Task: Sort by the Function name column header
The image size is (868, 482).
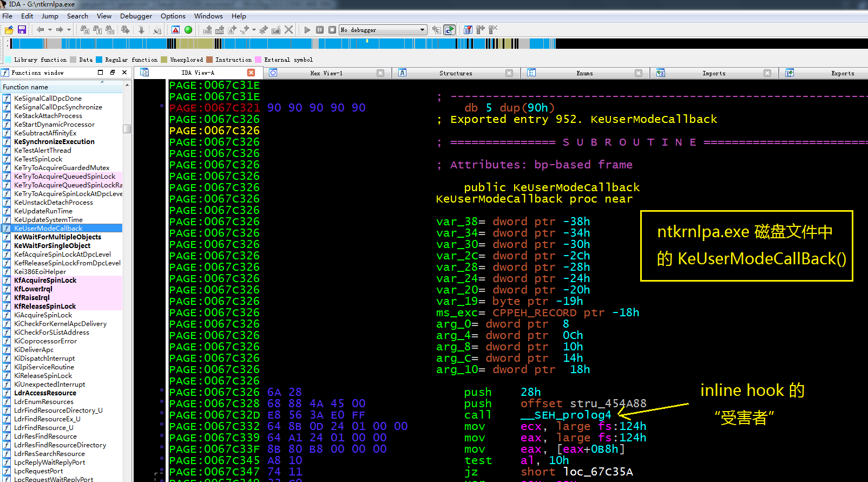Action: tap(62, 87)
